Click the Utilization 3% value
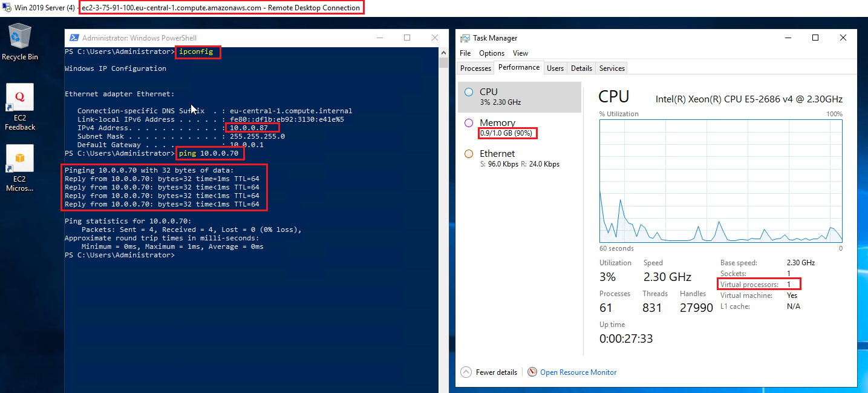This screenshot has height=393, width=868. (x=608, y=277)
